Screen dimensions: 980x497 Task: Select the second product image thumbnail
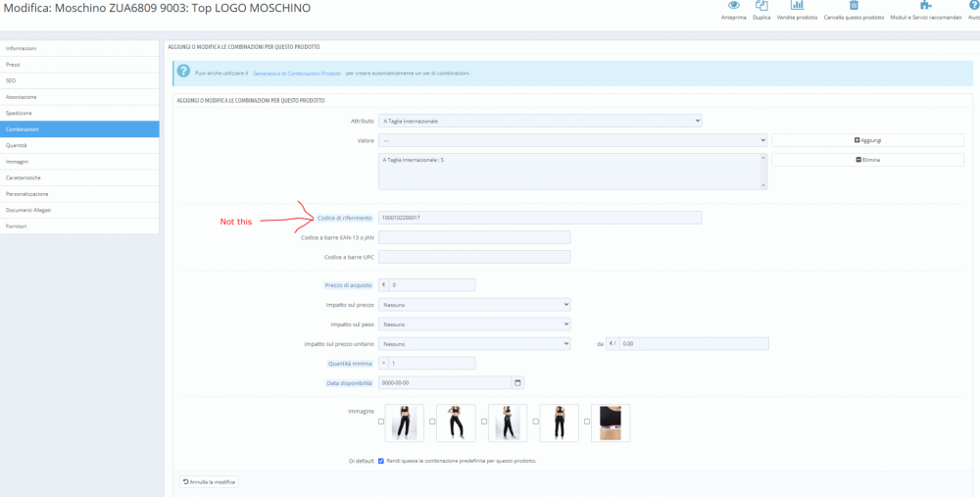point(456,422)
